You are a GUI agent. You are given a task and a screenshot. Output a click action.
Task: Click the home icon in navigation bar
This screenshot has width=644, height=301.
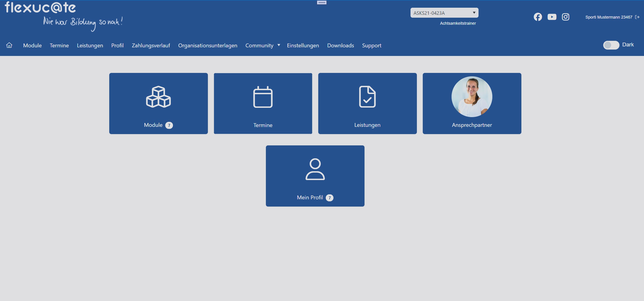[9, 45]
